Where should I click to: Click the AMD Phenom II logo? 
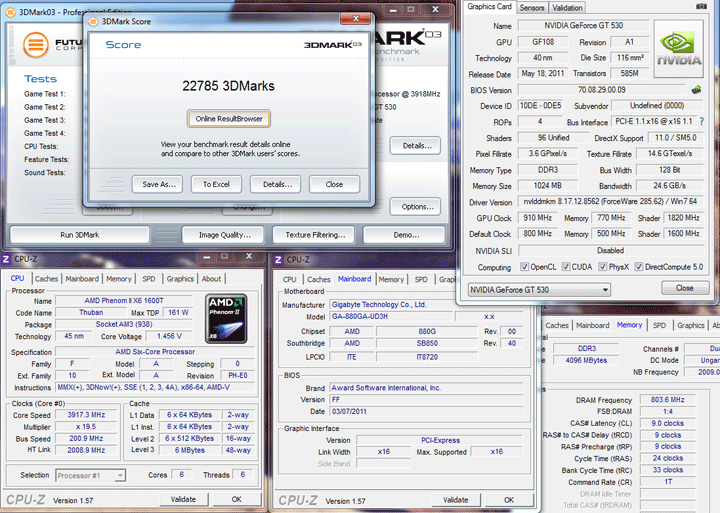tap(226, 319)
